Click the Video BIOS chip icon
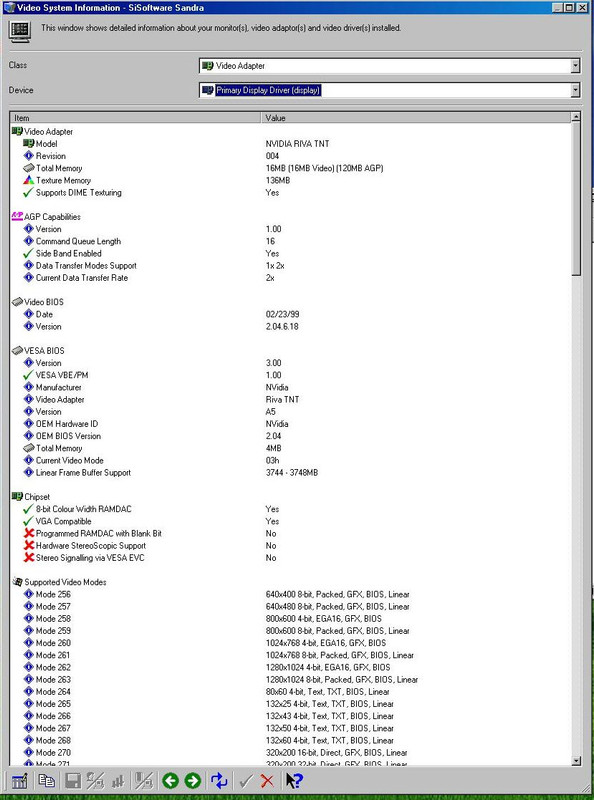The width and height of the screenshot is (594, 800). point(17,302)
